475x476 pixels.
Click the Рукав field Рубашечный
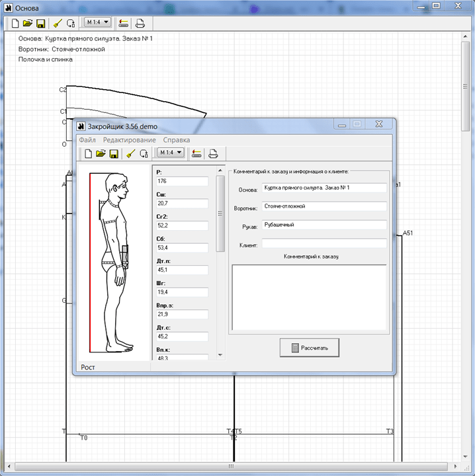[324, 225]
